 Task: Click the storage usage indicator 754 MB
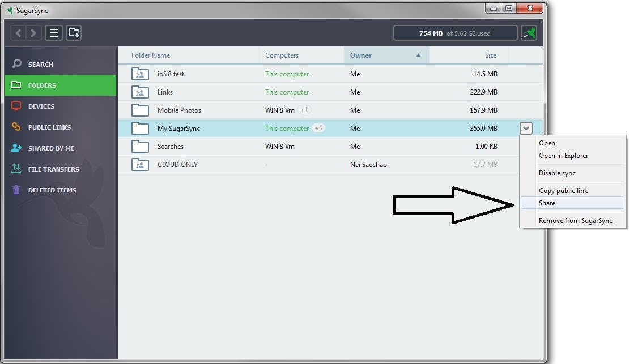point(455,33)
